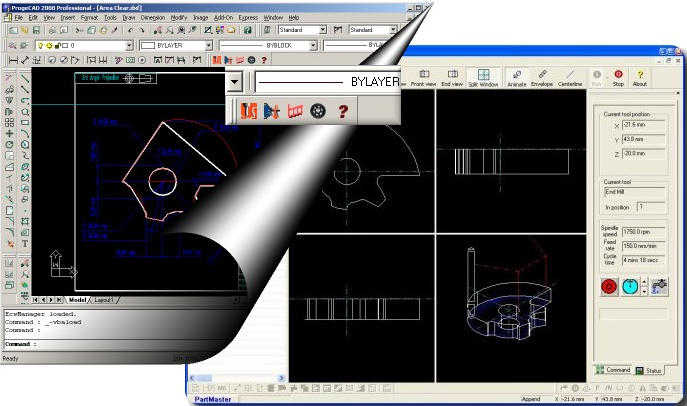The height and width of the screenshot is (406, 687).
Task: Open the Add-On menu
Action: (223, 18)
